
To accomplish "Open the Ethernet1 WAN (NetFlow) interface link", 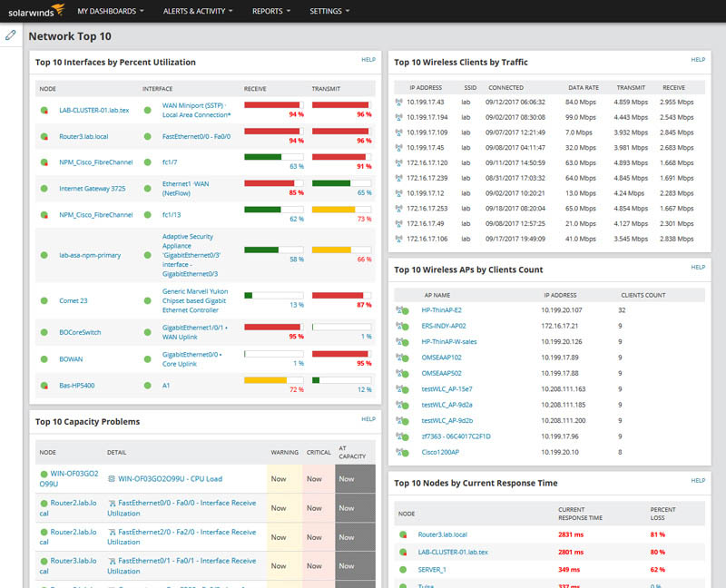I will 185,189.
